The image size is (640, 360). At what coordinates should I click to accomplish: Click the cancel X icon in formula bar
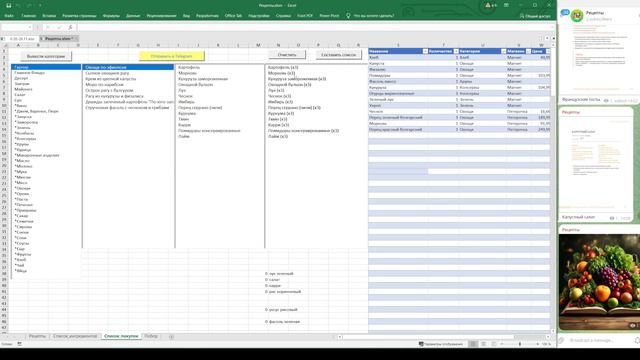click(x=48, y=27)
